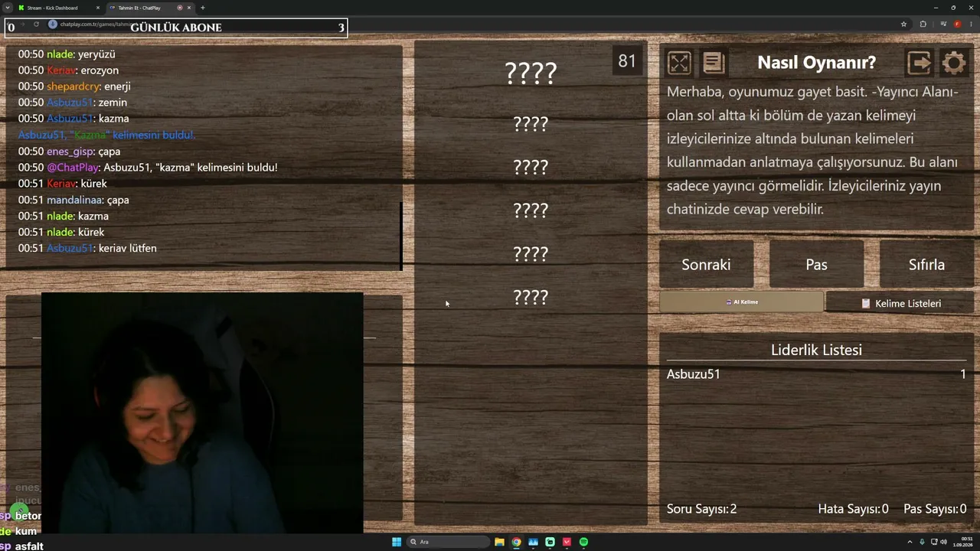Click the streamer webcam video

pos(202,412)
